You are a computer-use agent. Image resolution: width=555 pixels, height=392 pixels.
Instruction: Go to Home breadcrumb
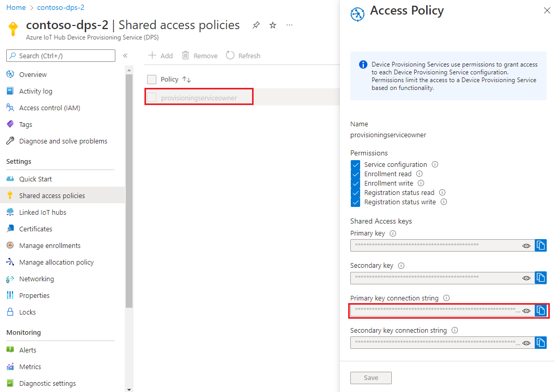16,7
